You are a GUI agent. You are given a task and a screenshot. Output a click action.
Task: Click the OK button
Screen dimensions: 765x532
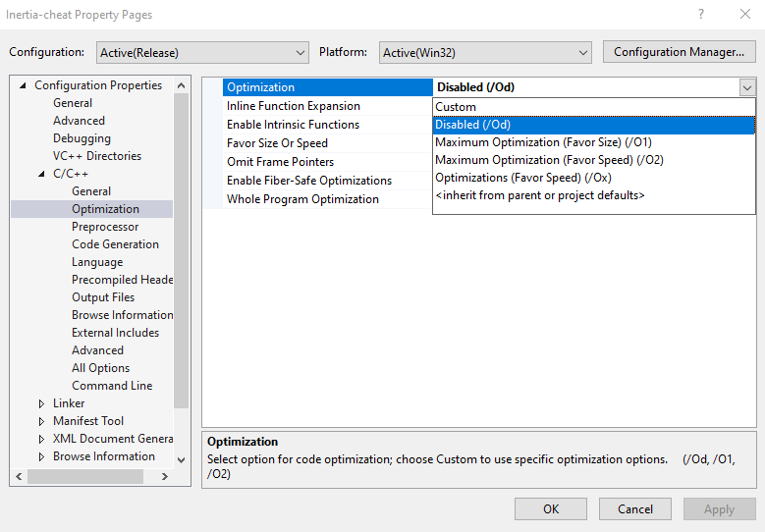[551, 508]
